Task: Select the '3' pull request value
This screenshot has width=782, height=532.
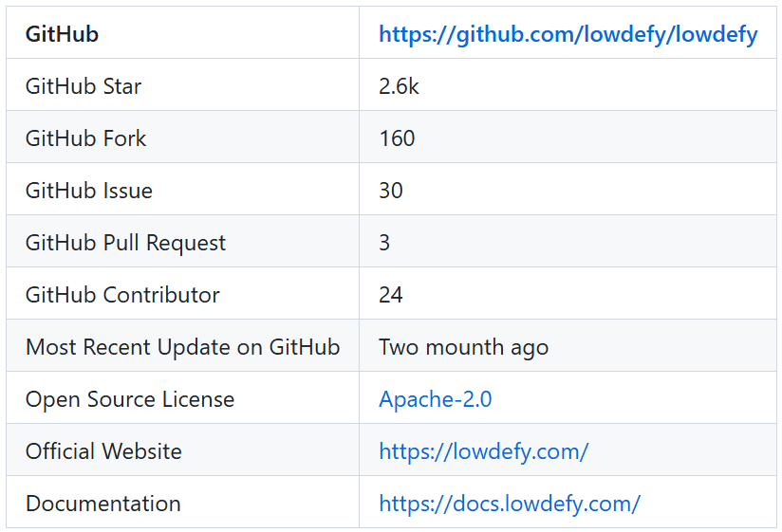Action: pos(384,243)
